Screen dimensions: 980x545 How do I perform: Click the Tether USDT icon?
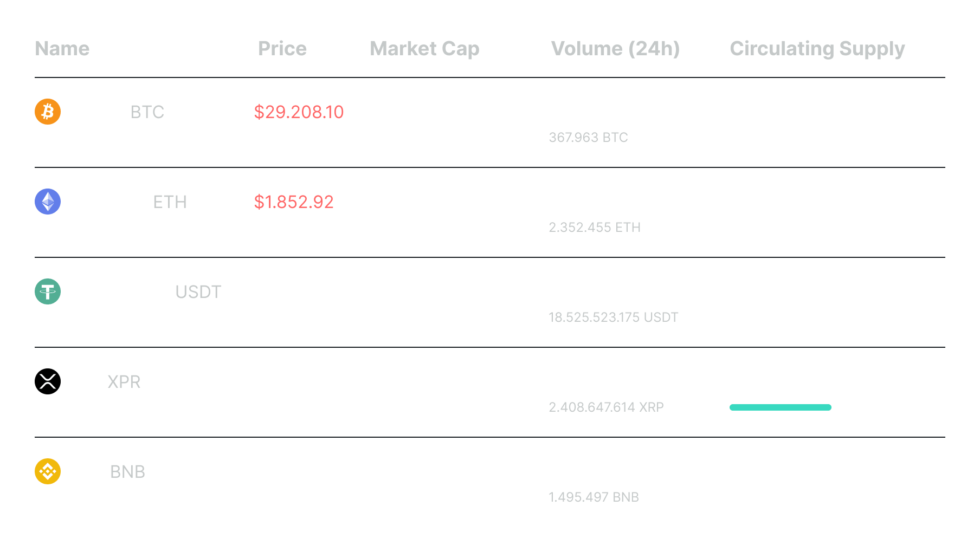pos(48,291)
